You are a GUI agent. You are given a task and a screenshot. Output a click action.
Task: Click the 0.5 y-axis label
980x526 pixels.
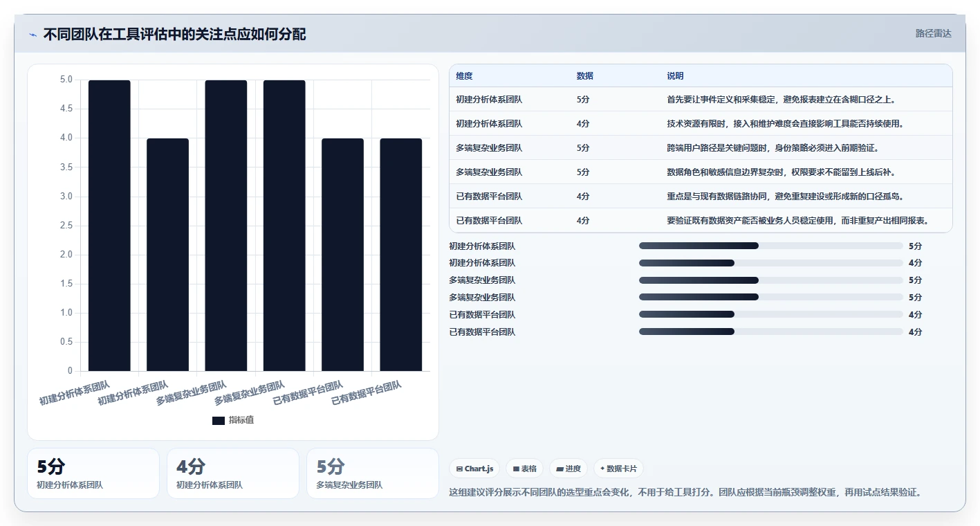pos(66,342)
